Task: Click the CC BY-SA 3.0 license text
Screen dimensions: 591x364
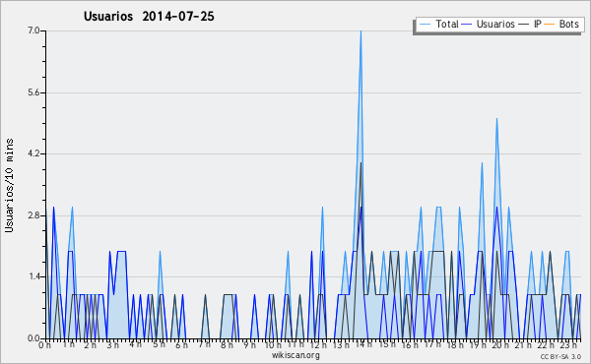Action: [560, 356]
